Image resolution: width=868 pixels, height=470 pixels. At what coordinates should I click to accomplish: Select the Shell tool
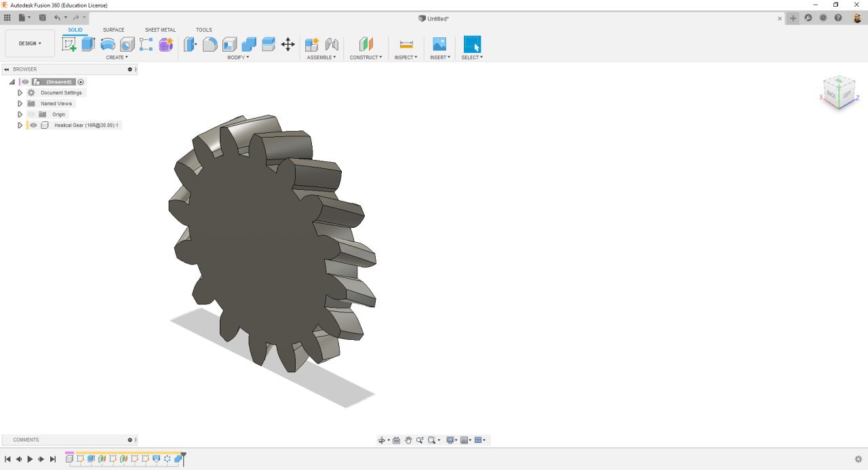click(230, 44)
